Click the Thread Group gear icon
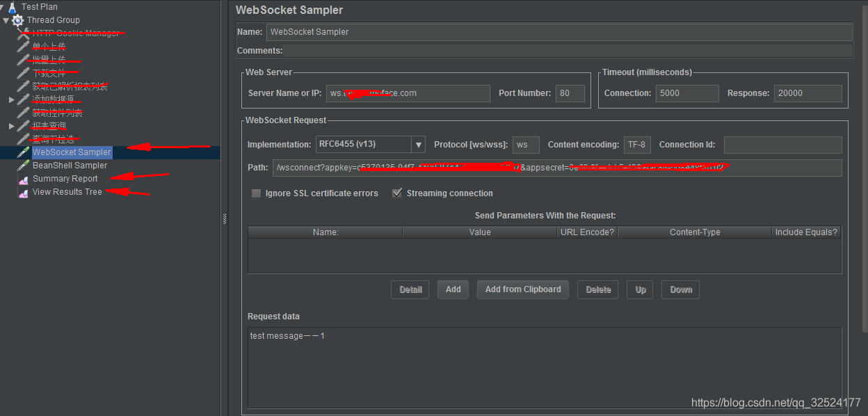The height and width of the screenshot is (416, 868). click(x=17, y=19)
